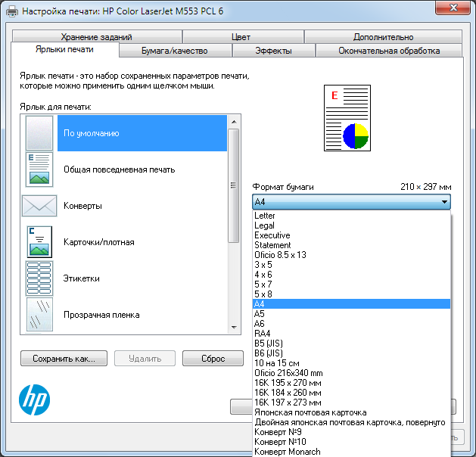Choose Executive paper size

351,235
